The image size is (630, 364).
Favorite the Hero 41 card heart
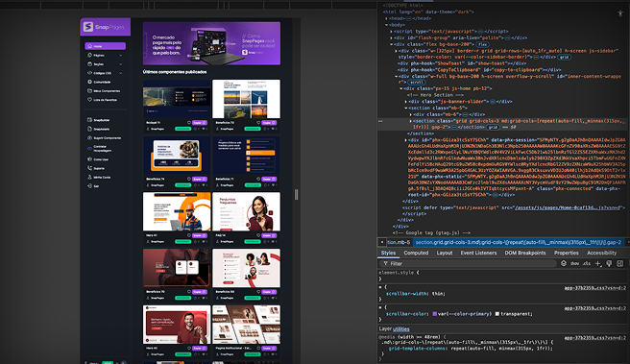click(x=189, y=235)
